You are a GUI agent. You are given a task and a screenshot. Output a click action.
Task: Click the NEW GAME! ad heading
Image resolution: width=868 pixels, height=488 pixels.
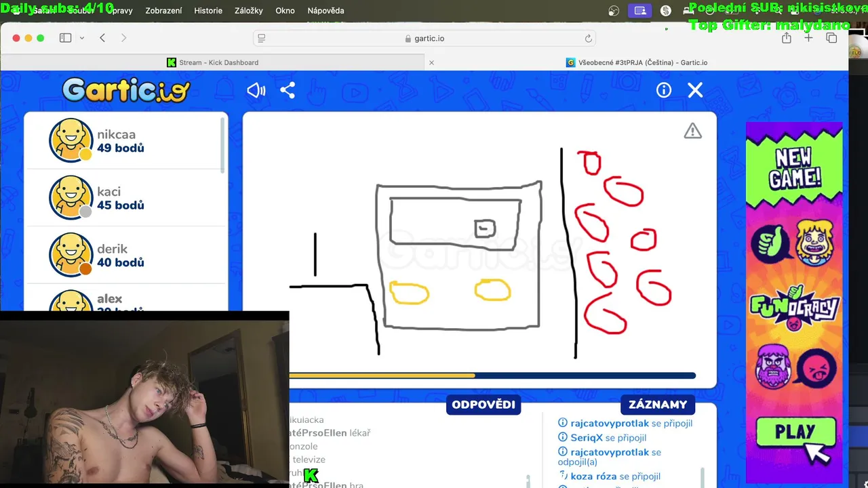click(794, 169)
